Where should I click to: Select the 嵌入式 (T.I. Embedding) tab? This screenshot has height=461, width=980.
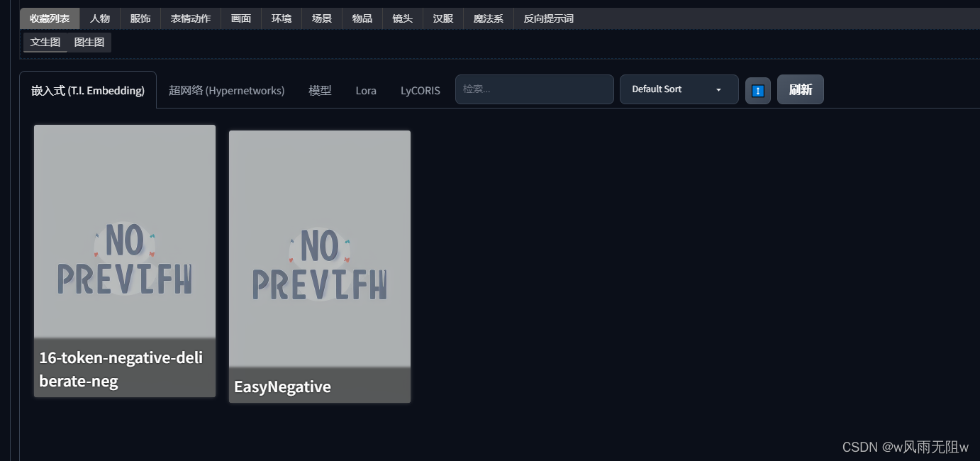pos(88,91)
